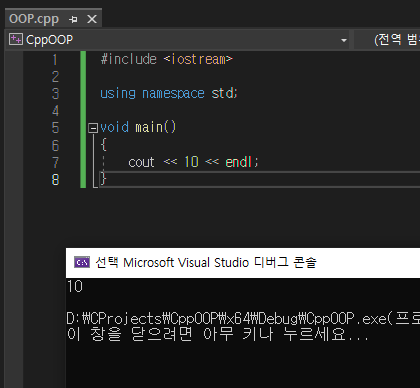420x388 pixels.
Task: Click the opening brace on line 6
Action: pos(103,145)
